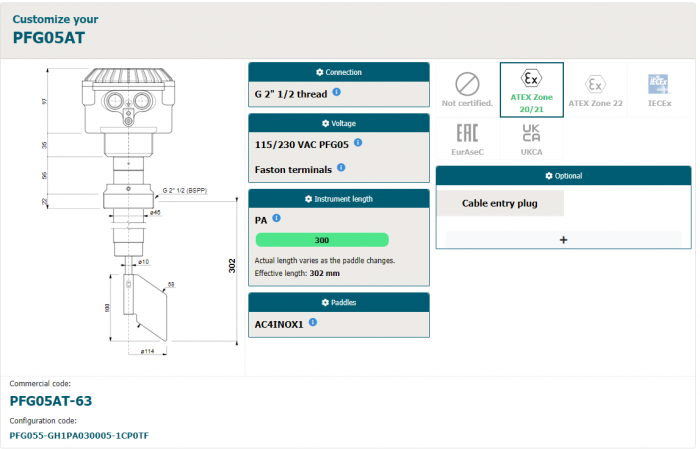Open the Voltage section header

pos(339,123)
